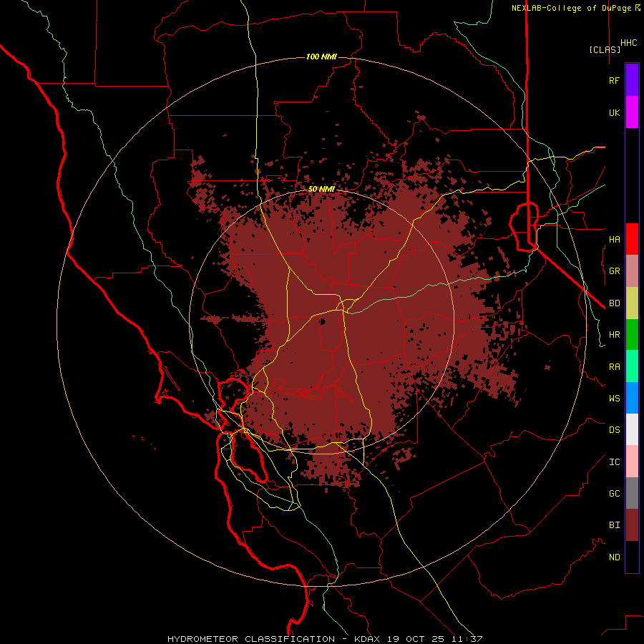Click the DS legend label

click(614, 430)
